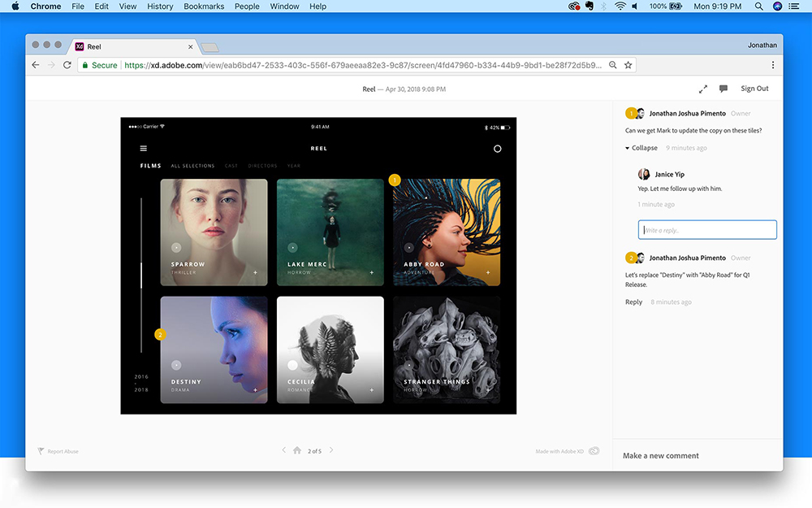812x508 pixels.
Task: Click the volume icon in menu bar
Action: click(635, 7)
